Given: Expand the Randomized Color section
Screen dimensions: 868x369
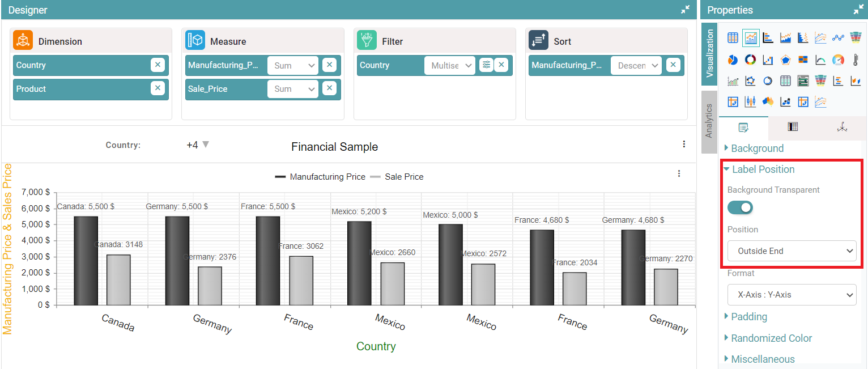Looking at the screenshot, I should [x=771, y=338].
